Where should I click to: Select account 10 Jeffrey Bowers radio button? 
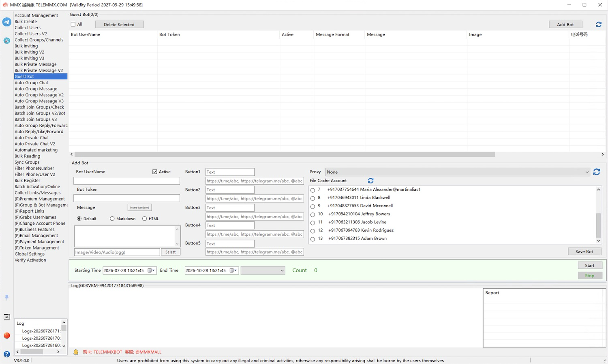click(313, 214)
